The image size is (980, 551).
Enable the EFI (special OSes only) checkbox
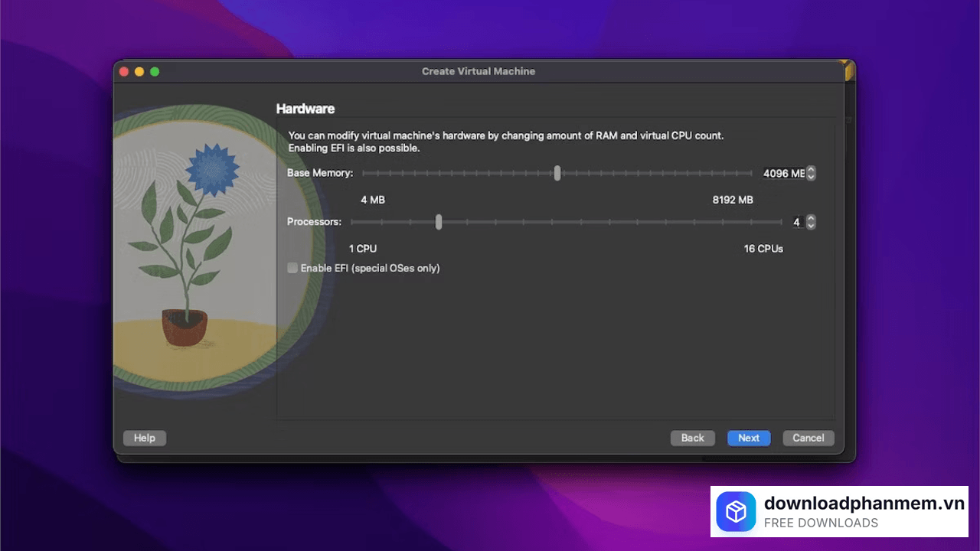pyautogui.click(x=292, y=269)
